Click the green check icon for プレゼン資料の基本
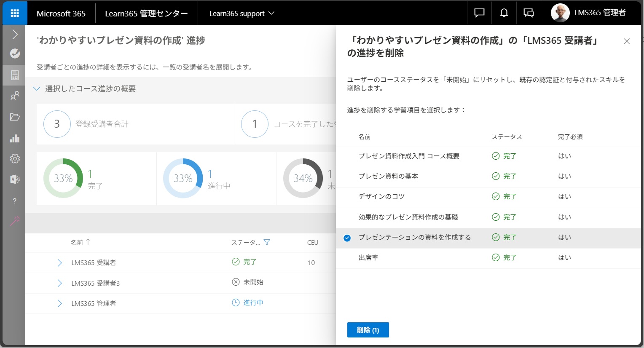 [496, 176]
